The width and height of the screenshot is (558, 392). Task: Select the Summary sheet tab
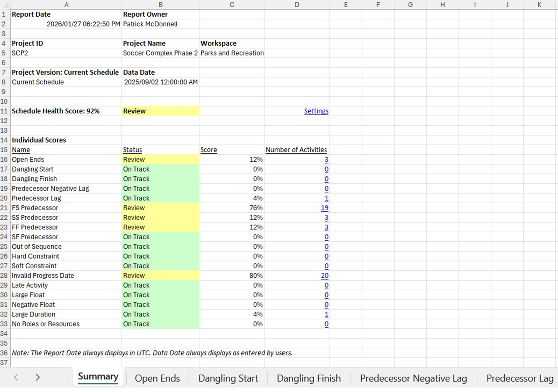click(x=98, y=377)
